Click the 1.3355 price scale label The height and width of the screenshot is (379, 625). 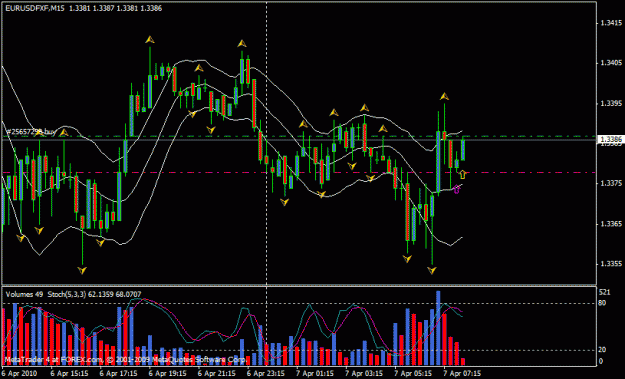[x=611, y=263]
